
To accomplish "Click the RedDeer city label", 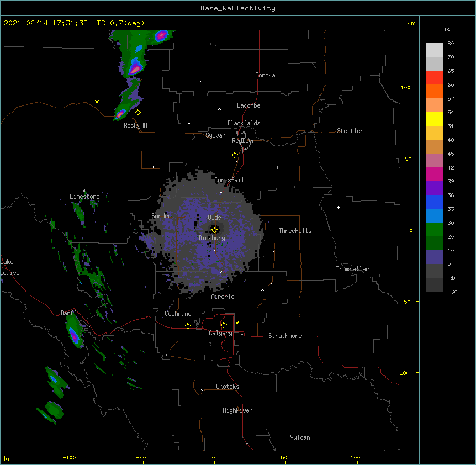I will [243, 141].
